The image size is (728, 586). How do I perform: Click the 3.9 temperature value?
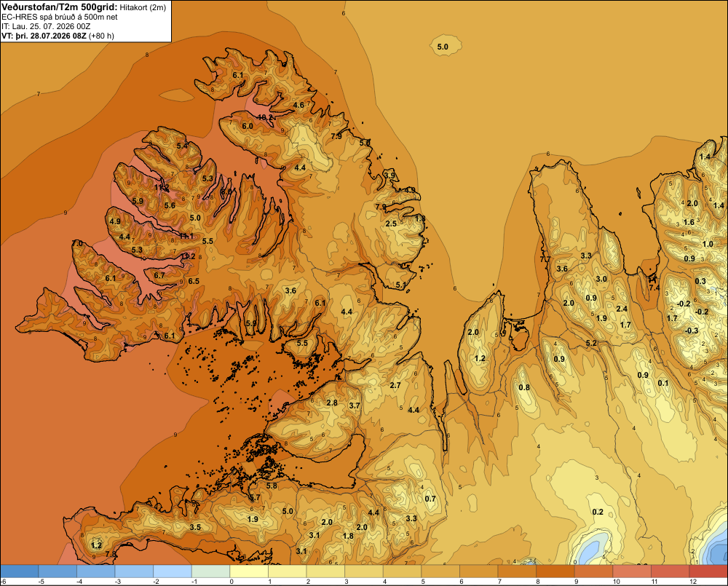point(390,175)
